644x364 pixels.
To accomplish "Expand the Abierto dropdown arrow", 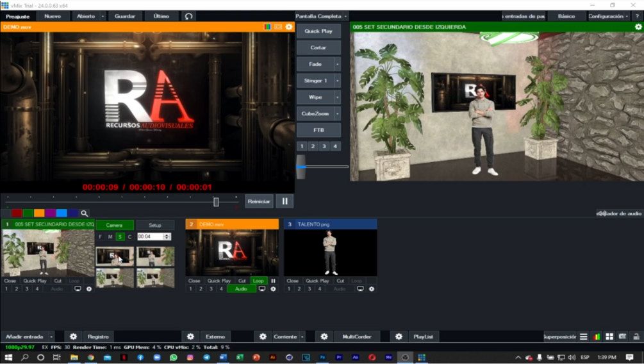I will pos(103,17).
